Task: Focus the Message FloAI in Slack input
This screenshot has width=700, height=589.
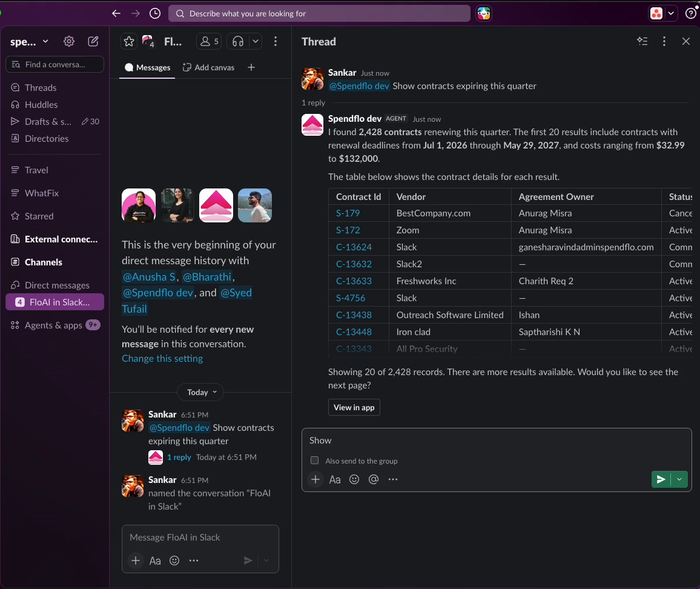Action: click(200, 537)
